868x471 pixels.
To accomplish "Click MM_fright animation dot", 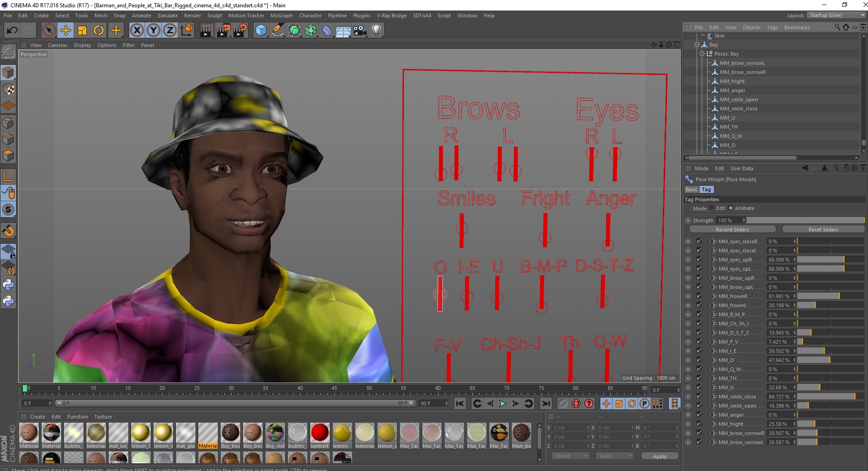I will (688, 424).
